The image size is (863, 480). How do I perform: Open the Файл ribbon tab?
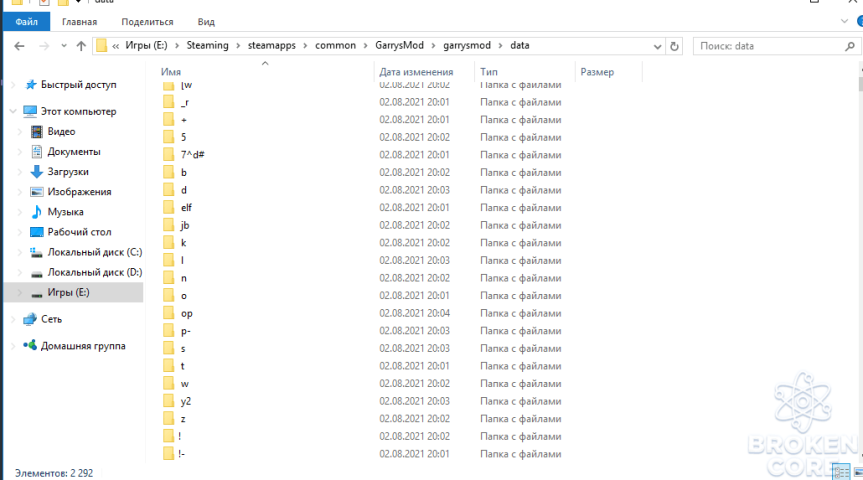(26, 22)
